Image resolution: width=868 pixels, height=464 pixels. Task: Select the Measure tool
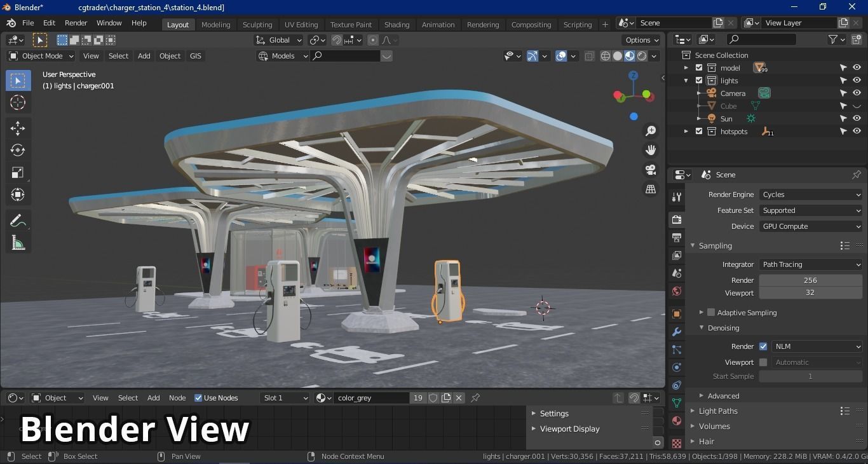(x=18, y=243)
